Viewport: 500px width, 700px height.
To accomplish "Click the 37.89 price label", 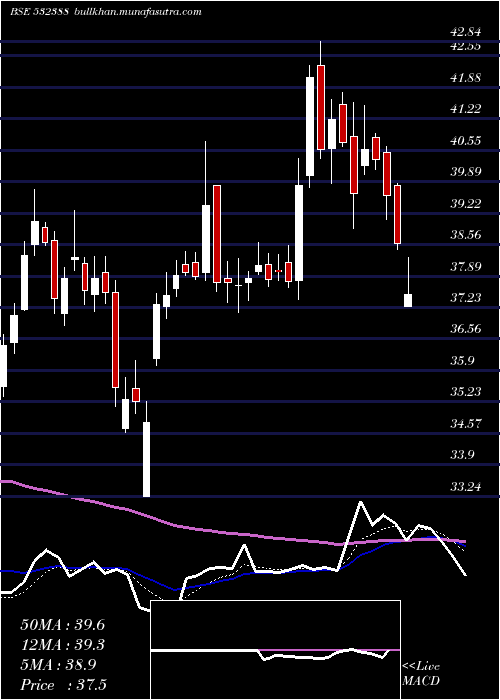I will (x=466, y=267).
